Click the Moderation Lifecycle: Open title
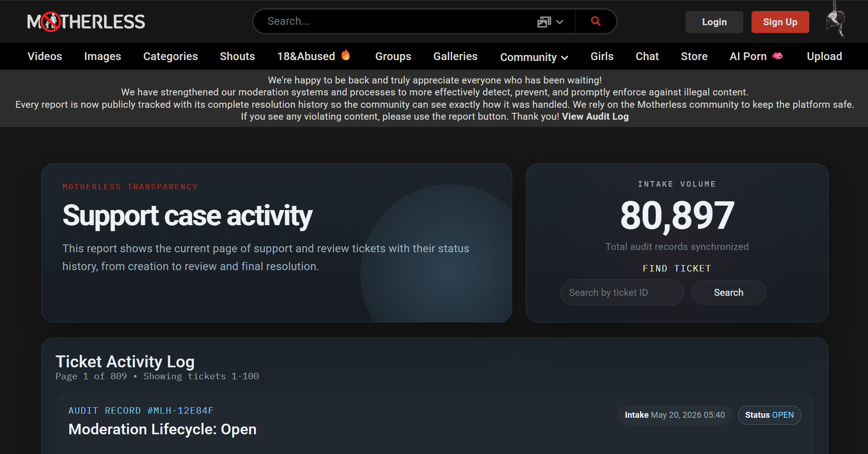Image resolution: width=868 pixels, height=454 pixels. click(x=162, y=430)
